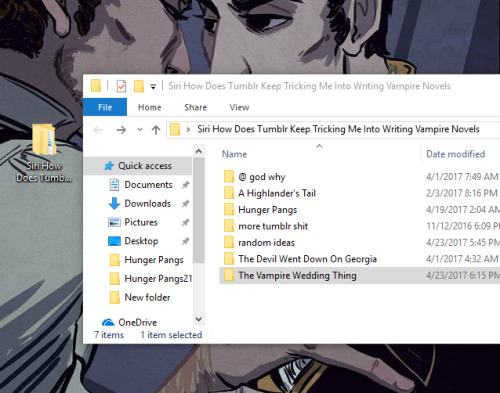Image resolution: width=500 pixels, height=393 pixels.
Task: Select the 'A Highlander's Tail' folder
Action: tap(277, 193)
